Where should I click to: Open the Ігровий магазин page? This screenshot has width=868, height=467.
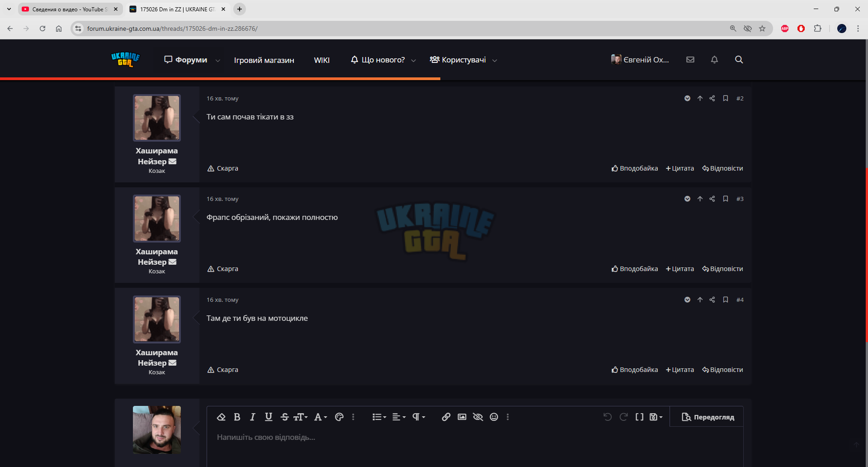[x=264, y=60]
